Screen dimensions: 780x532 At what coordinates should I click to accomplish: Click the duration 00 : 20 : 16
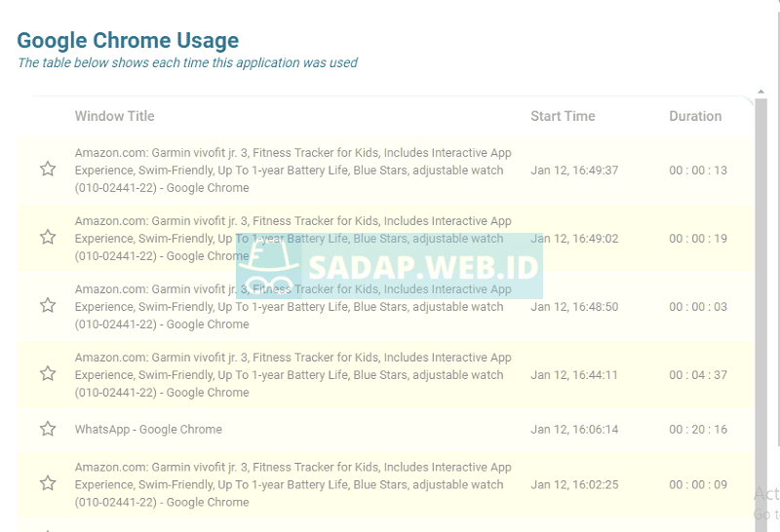click(x=698, y=429)
